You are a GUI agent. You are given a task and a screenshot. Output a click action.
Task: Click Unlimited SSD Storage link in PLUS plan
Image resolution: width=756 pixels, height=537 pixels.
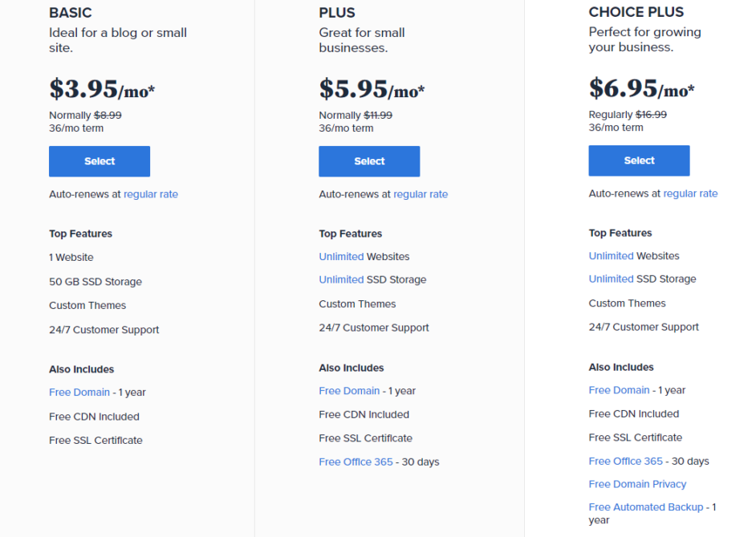pos(341,279)
